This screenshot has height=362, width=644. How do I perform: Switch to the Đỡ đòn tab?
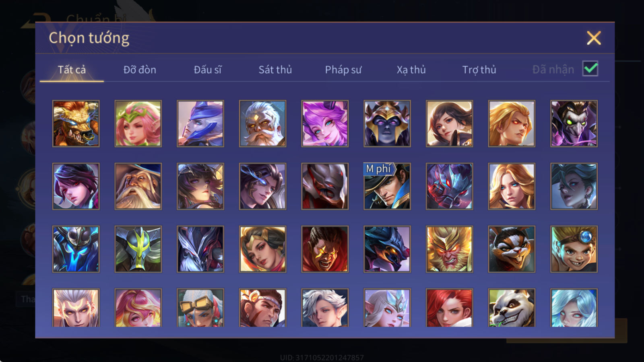tap(140, 70)
